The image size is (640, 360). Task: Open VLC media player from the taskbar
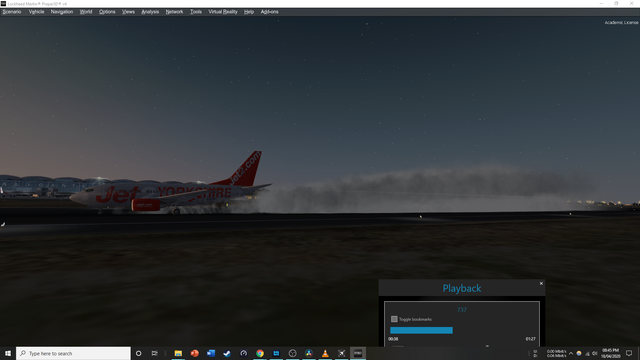pyautogui.click(x=325, y=353)
